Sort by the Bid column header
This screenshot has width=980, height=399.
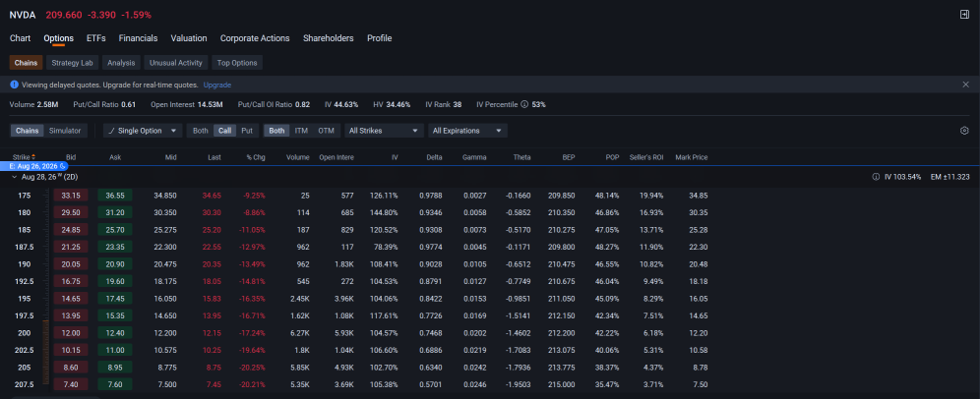point(71,157)
